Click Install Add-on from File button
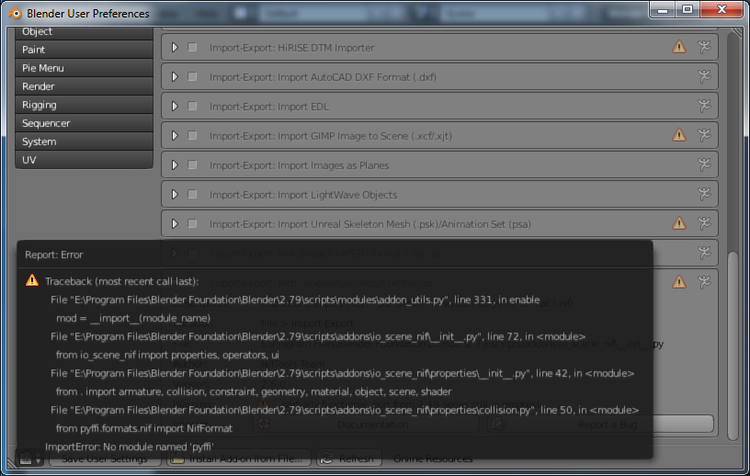 click(239, 459)
